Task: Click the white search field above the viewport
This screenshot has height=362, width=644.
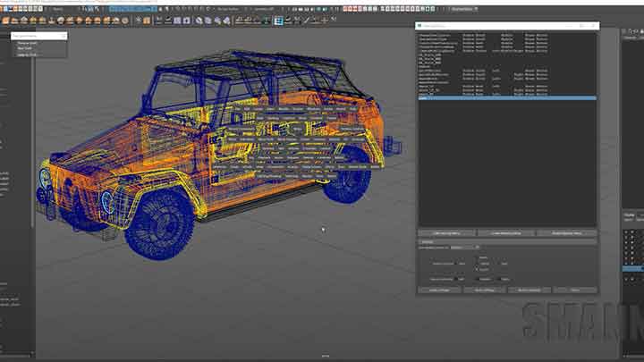Action: click(x=38, y=36)
